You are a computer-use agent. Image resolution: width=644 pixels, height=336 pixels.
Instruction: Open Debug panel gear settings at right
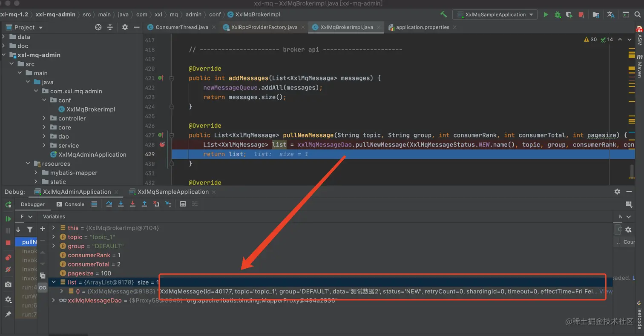tap(617, 192)
